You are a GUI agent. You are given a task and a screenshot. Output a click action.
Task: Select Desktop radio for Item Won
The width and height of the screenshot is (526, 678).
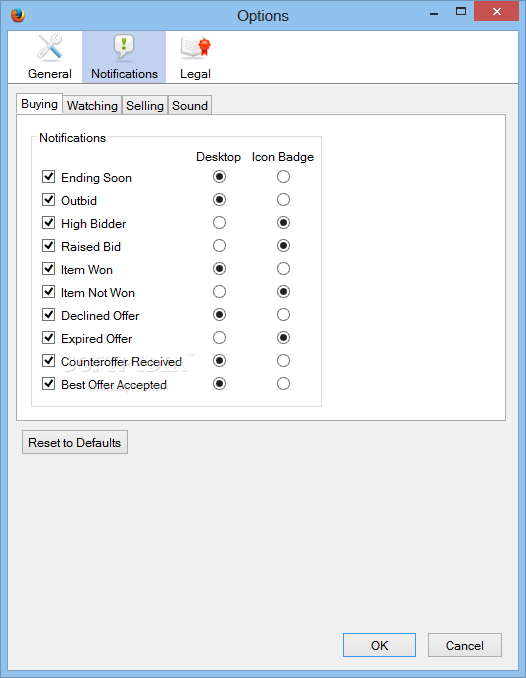click(x=219, y=269)
